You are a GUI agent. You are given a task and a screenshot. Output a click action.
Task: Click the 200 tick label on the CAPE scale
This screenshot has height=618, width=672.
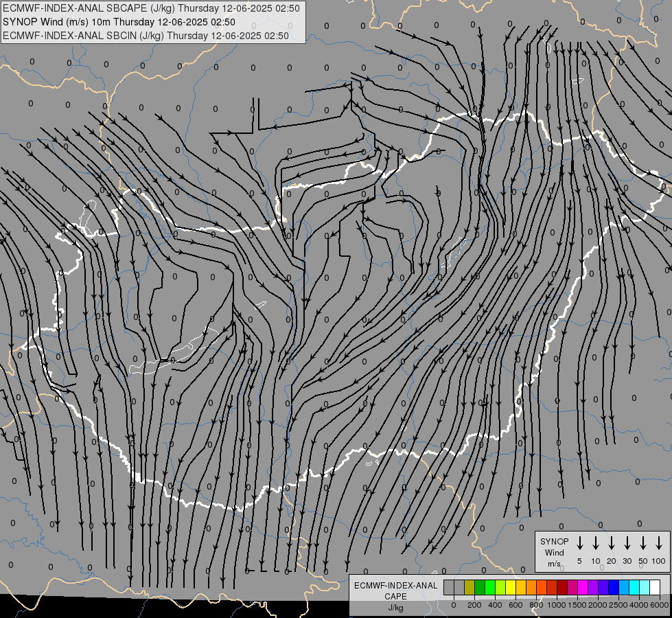(474, 605)
